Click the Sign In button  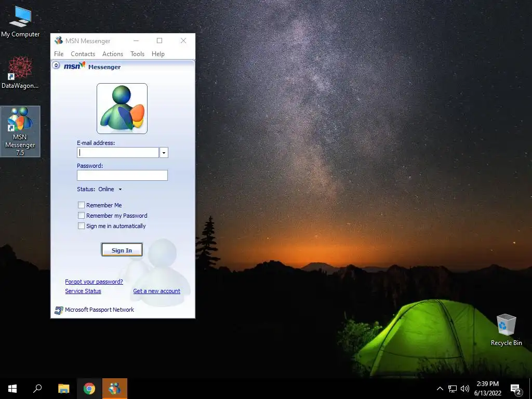[122, 250]
